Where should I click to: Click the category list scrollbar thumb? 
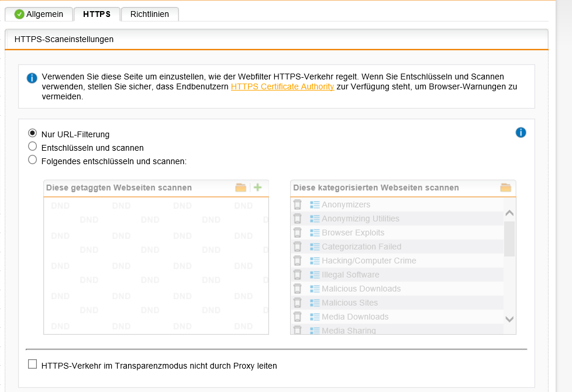[509, 238]
